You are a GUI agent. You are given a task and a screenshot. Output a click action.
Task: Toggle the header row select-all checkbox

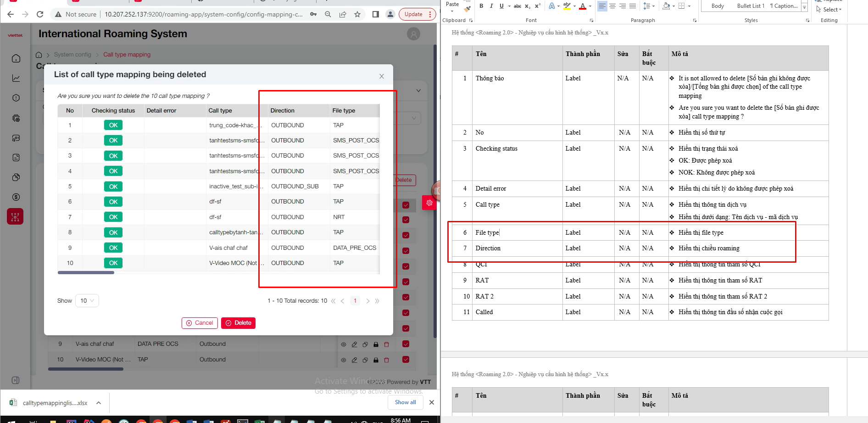coord(406,205)
